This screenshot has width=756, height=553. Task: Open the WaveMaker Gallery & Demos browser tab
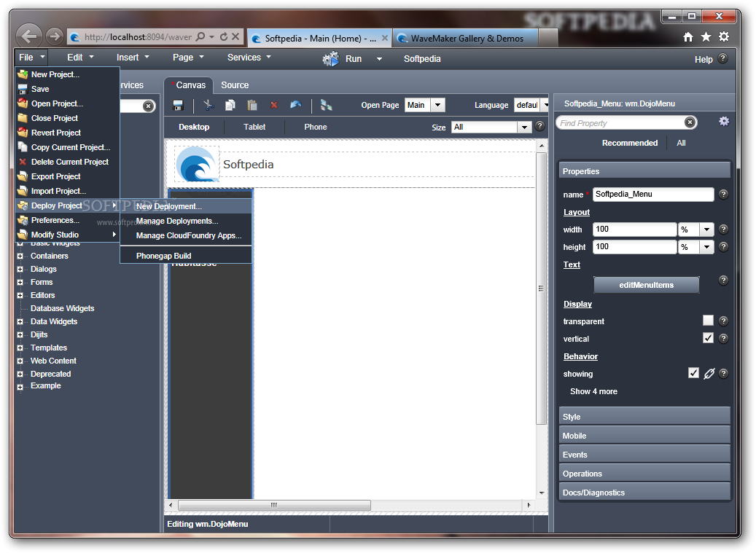coord(466,38)
